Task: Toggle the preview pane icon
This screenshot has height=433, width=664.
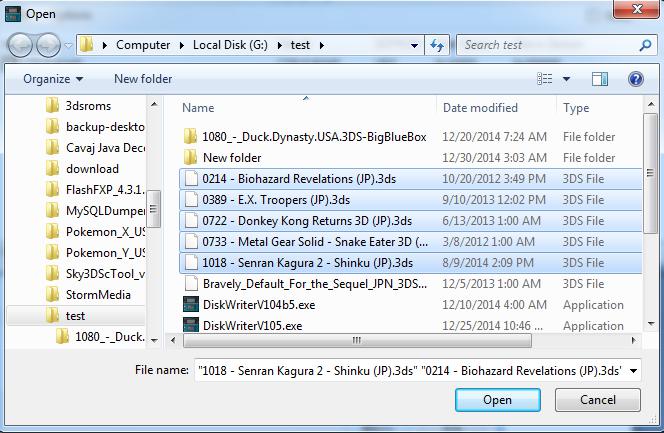Action: [x=600, y=79]
